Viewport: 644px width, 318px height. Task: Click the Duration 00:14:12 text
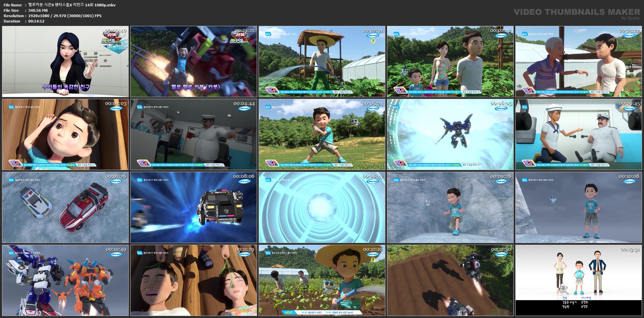(36, 21)
